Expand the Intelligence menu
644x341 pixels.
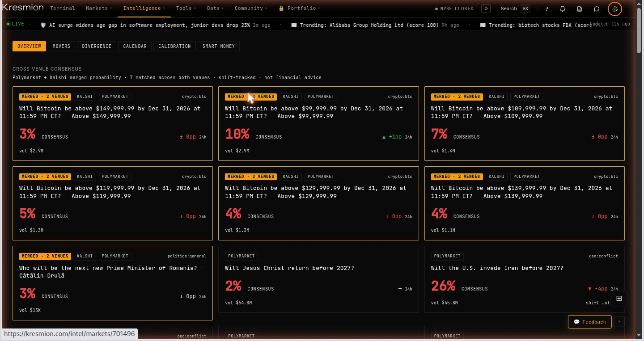click(144, 8)
